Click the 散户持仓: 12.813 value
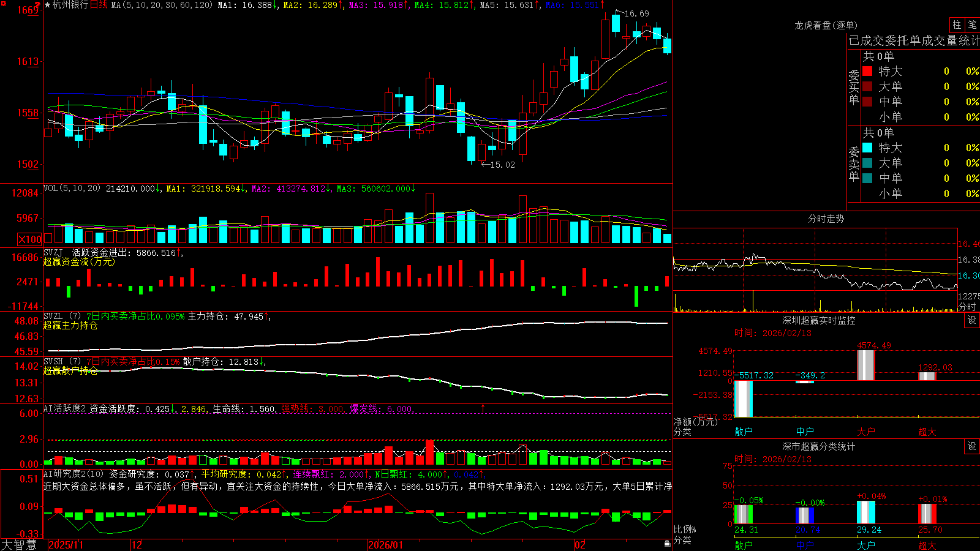 coord(221,362)
